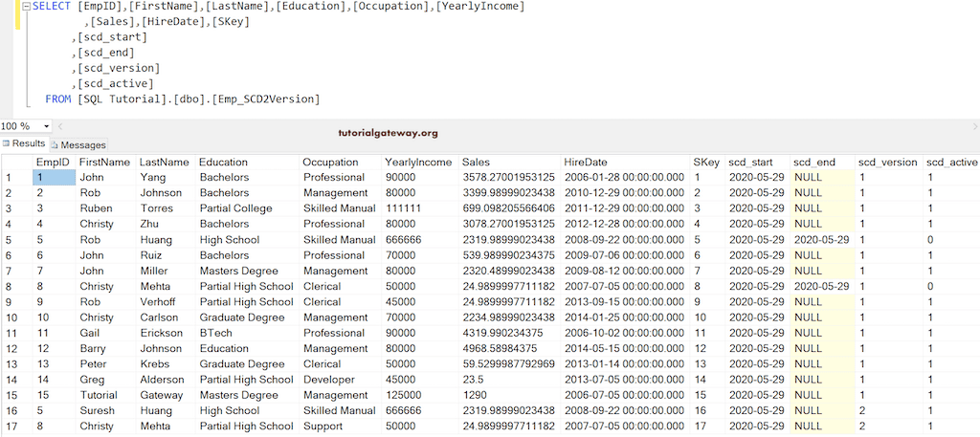Open the 100 % zoom dropdown
Image resolution: width=980 pixels, height=437 pixels.
pyautogui.click(x=47, y=126)
